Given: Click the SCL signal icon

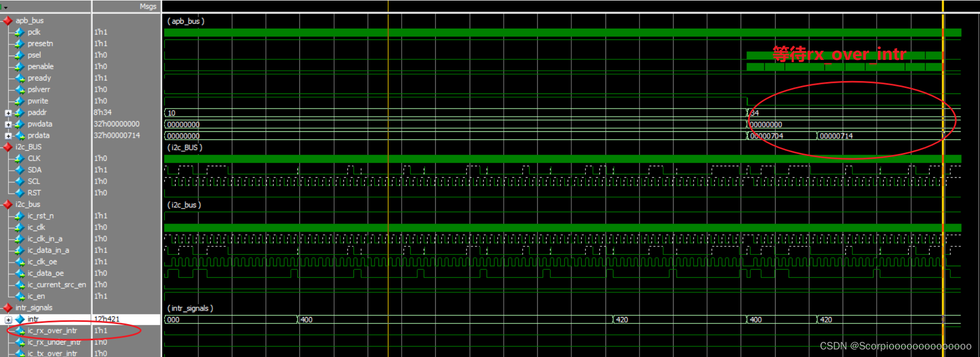Looking at the screenshot, I should 19,181.
